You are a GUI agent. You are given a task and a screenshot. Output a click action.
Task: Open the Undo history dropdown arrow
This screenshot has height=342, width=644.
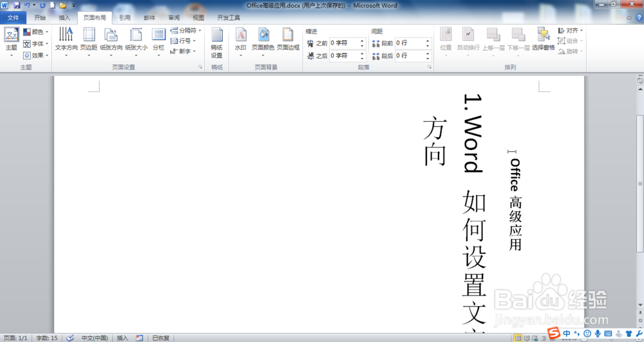[x=34, y=5]
